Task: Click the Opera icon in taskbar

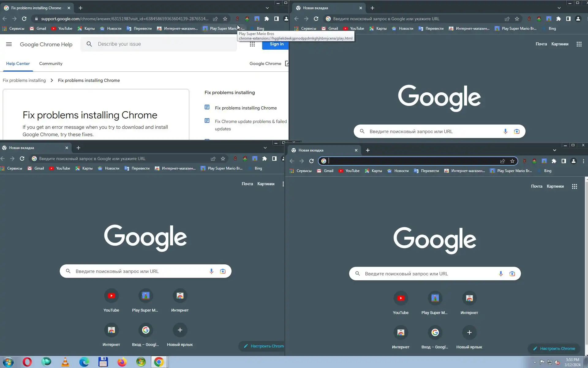Action: coord(27,362)
